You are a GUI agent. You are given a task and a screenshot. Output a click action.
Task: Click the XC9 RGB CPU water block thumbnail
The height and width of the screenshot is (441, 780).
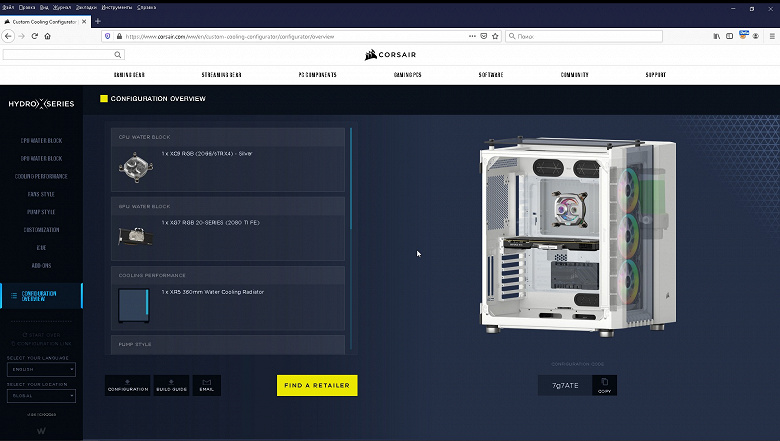click(135, 168)
